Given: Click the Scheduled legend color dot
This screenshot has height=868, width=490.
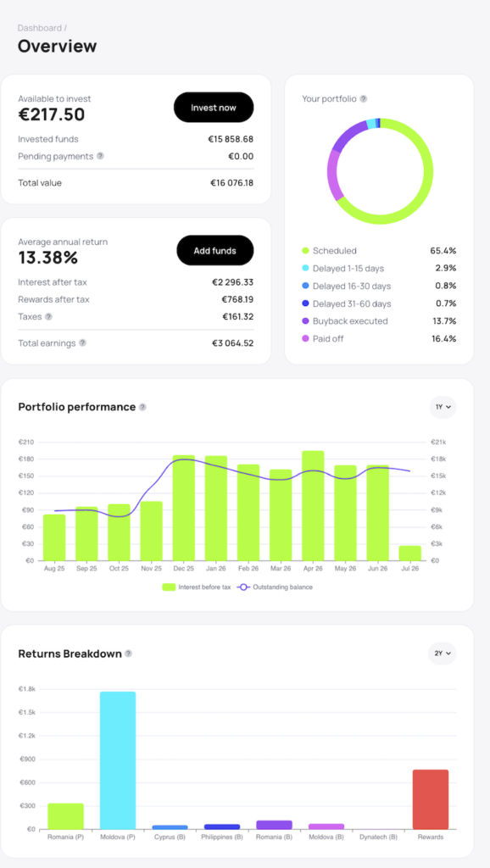Looking at the screenshot, I should pyautogui.click(x=305, y=251).
